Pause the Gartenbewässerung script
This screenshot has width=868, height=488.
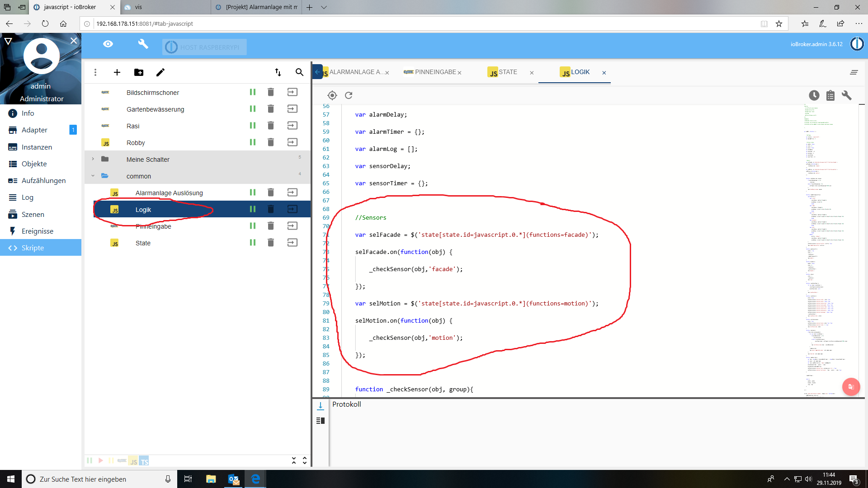253,109
